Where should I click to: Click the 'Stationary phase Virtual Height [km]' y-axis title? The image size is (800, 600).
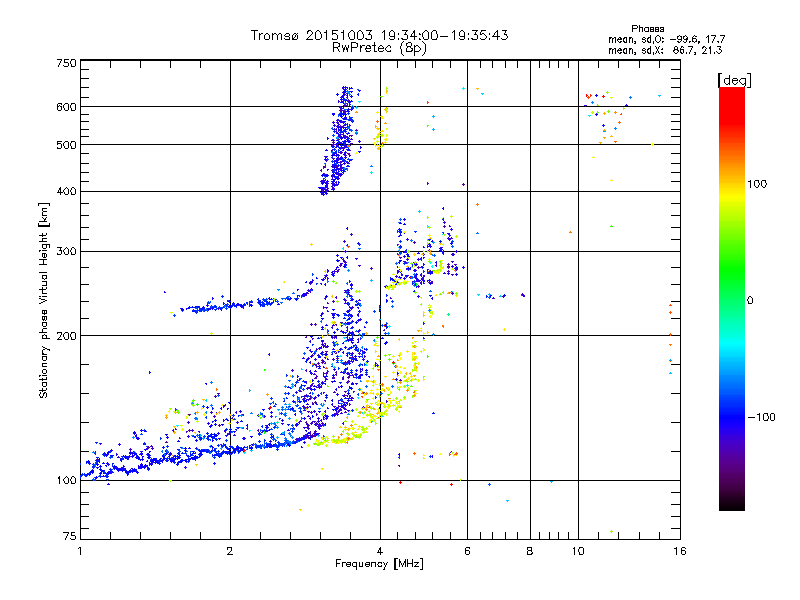coord(44,301)
